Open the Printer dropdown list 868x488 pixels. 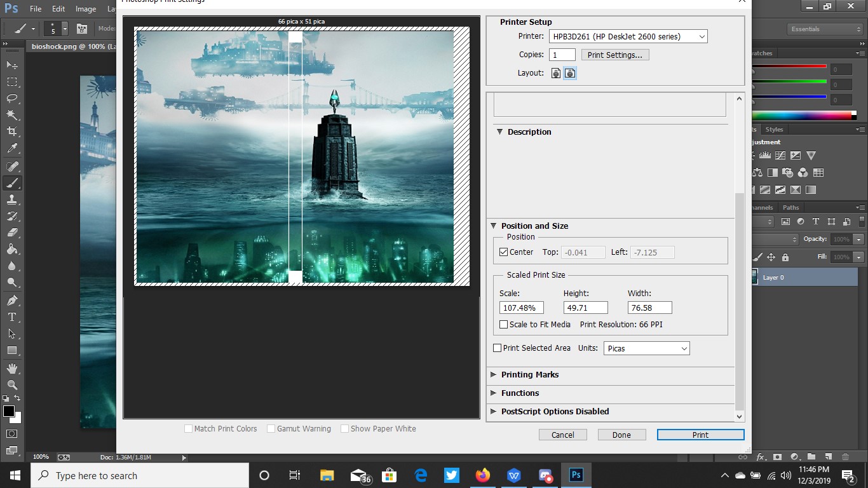tap(628, 37)
